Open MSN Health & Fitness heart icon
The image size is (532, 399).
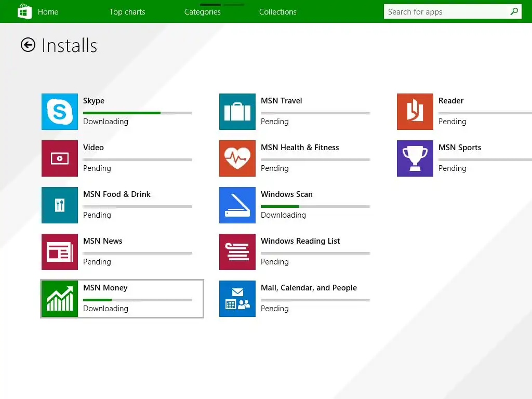tap(237, 158)
